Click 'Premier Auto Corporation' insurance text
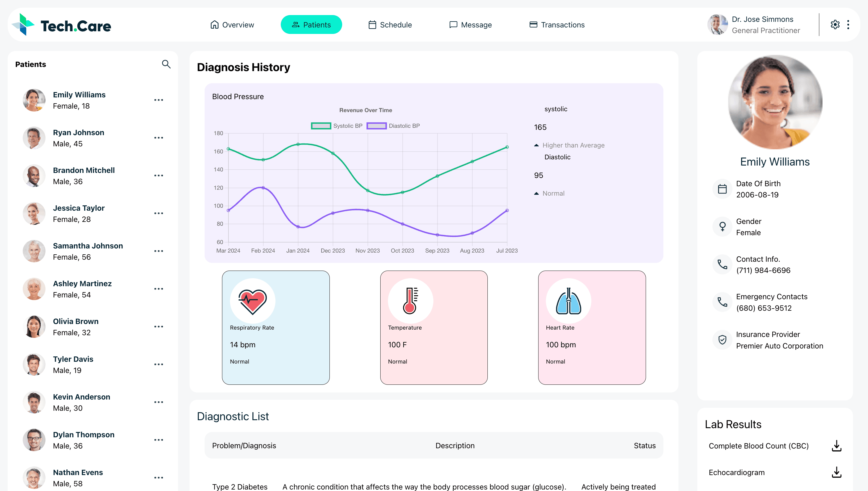 [779, 346]
